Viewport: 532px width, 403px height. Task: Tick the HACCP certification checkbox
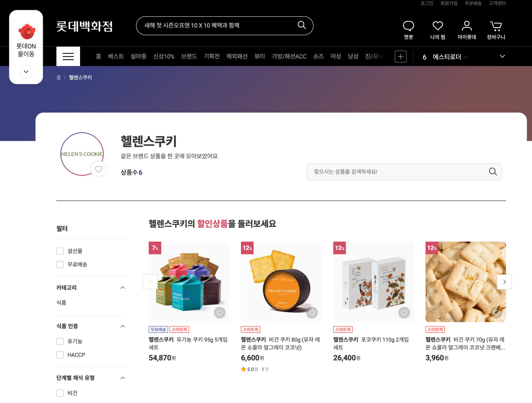[60, 355]
